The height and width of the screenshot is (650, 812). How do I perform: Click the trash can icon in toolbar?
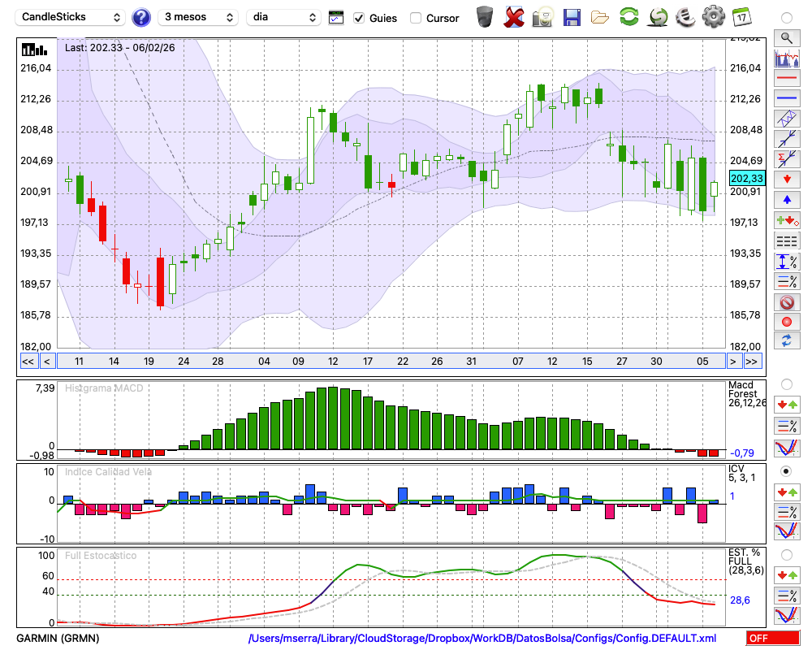coord(485,17)
